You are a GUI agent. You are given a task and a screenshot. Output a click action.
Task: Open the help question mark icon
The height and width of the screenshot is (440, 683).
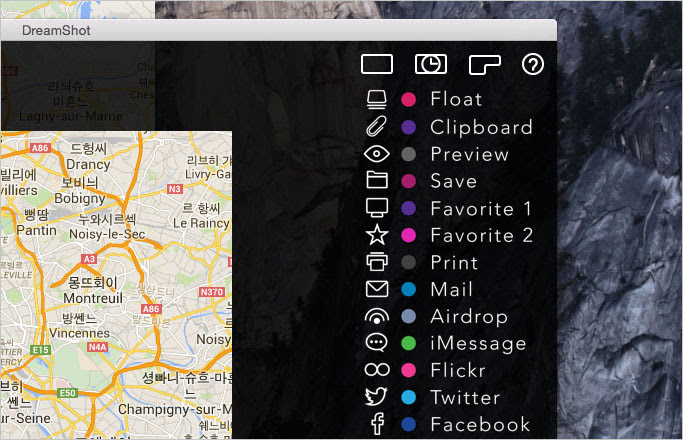click(x=533, y=64)
